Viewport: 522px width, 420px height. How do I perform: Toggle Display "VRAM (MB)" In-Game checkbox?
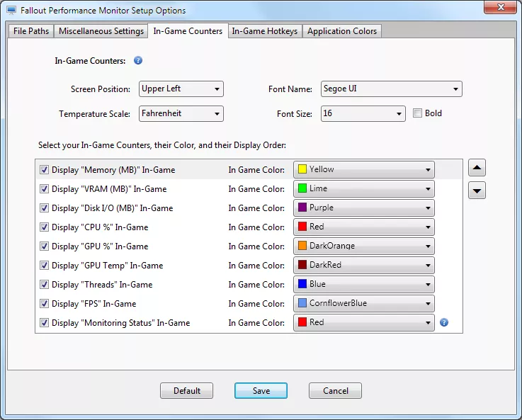pyautogui.click(x=44, y=189)
